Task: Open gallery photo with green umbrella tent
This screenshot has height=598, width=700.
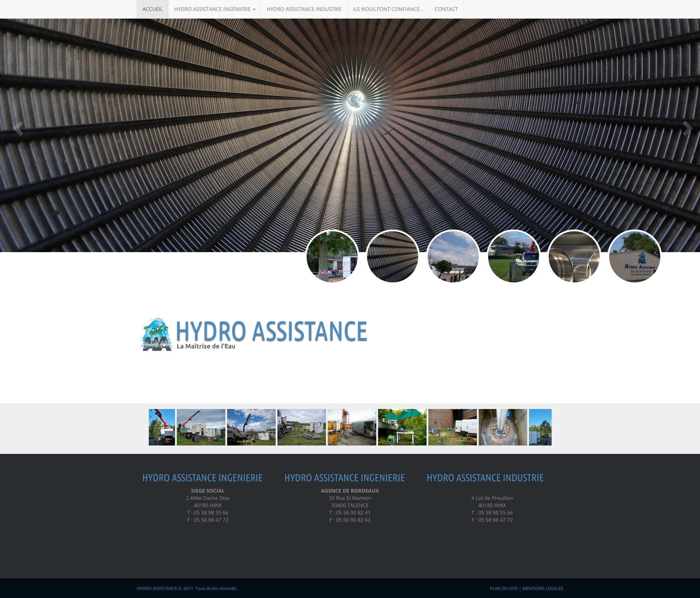Action: click(402, 427)
